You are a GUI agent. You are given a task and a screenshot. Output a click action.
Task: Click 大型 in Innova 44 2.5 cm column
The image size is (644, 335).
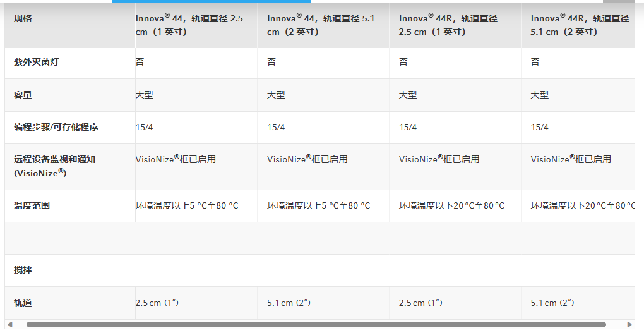point(144,95)
